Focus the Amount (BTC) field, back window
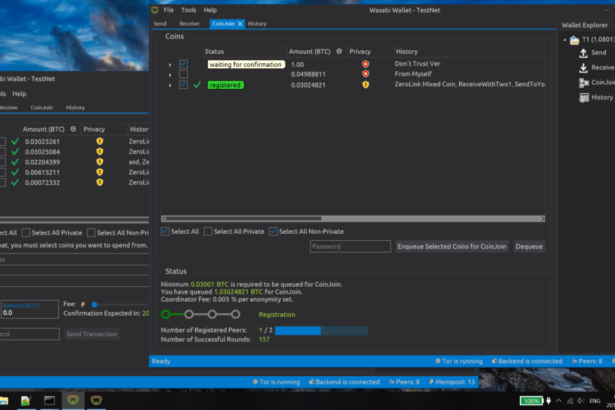The image size is (615, 410). (x=30, y=309)
